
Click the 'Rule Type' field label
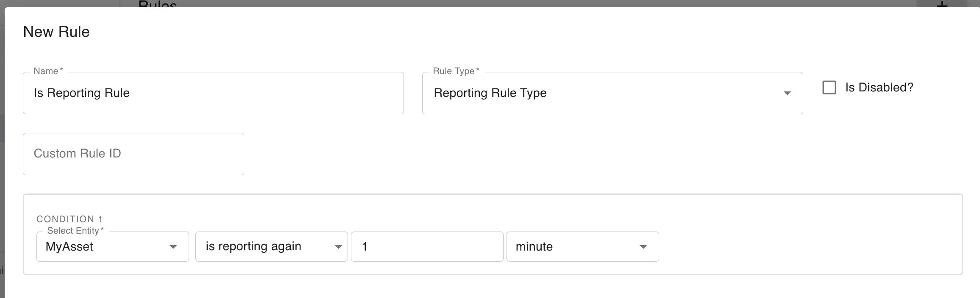coord(454,71)
